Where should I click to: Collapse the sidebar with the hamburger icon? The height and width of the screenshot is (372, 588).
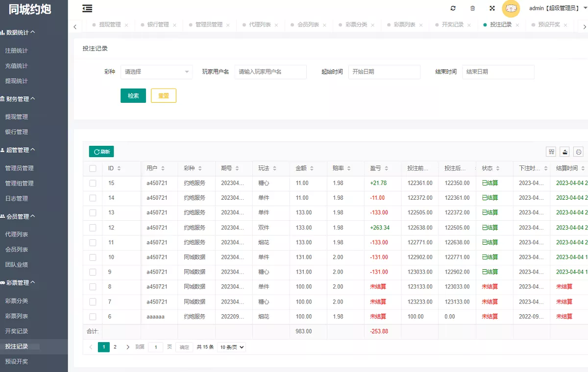(x=87, y=8)
